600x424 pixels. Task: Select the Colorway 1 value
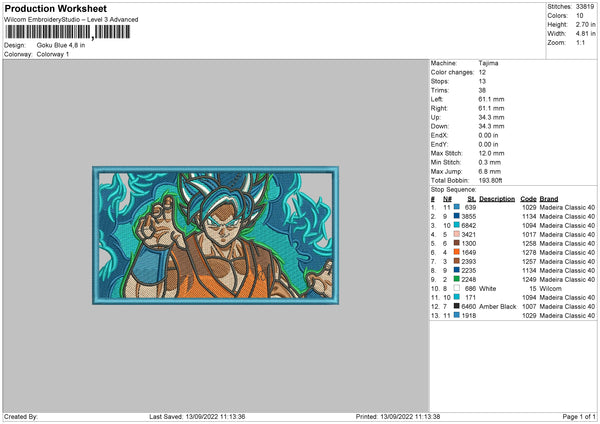coord(53,54)
